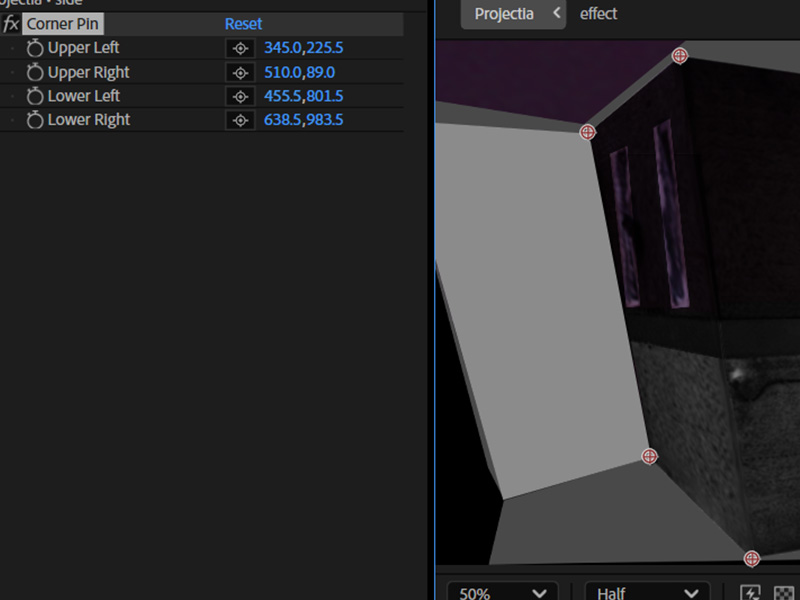Click the Lower Right handle in the composition view
Viewport: 800px width, 600px height.
751,556
